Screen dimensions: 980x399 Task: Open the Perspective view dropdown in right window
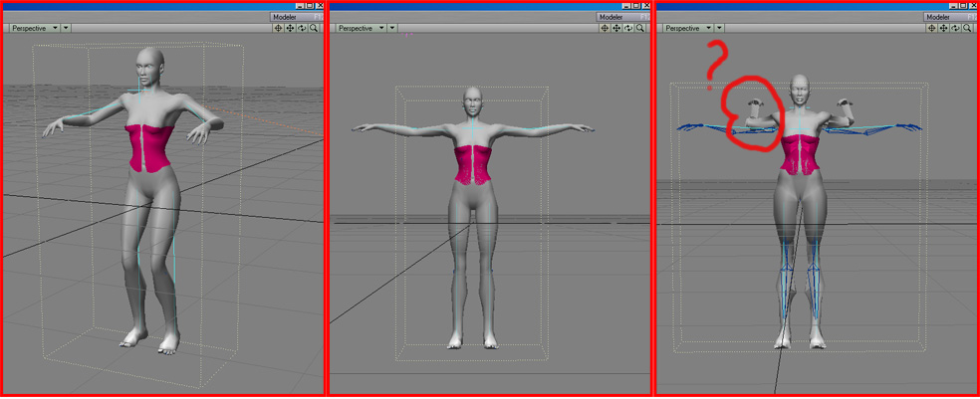pos(688,28)
